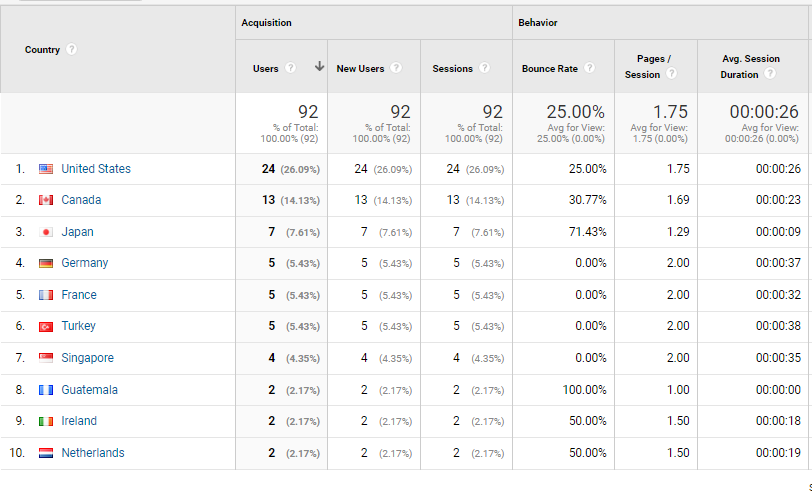
Task: Click the help icon beside Users column
Action: click(290, 68)
